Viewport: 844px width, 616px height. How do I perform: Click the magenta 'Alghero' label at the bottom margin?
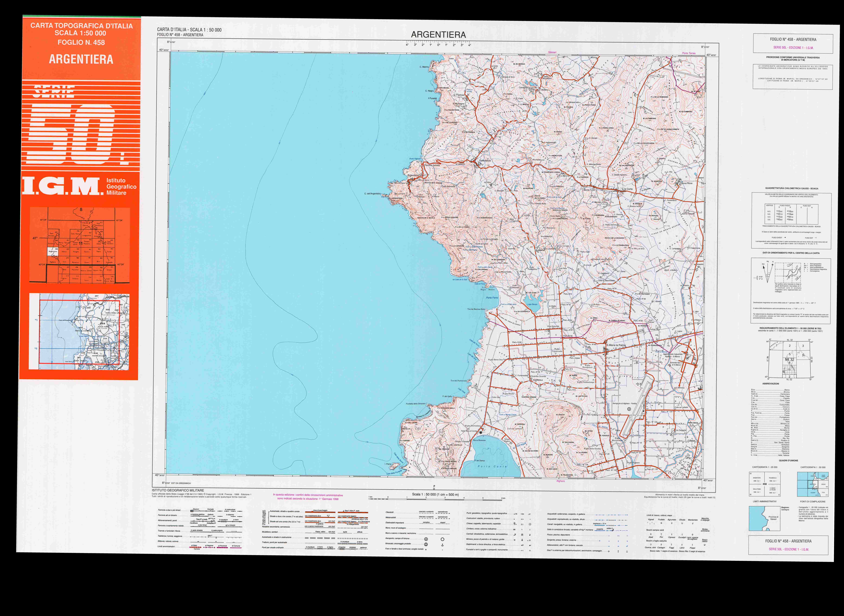(561, 481)
